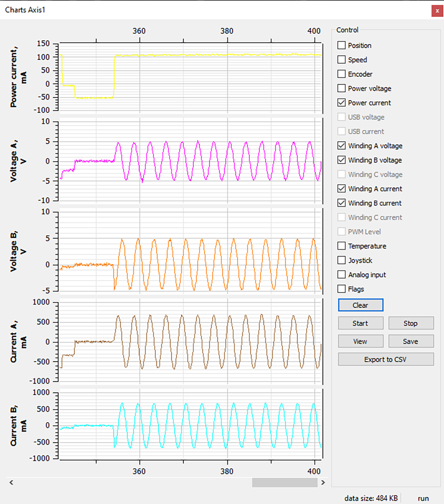The height and width of the screenshot is (504, 444).
Task: Enable the Analog input channel
Action: pyautogui.click(x=342, y=274)
